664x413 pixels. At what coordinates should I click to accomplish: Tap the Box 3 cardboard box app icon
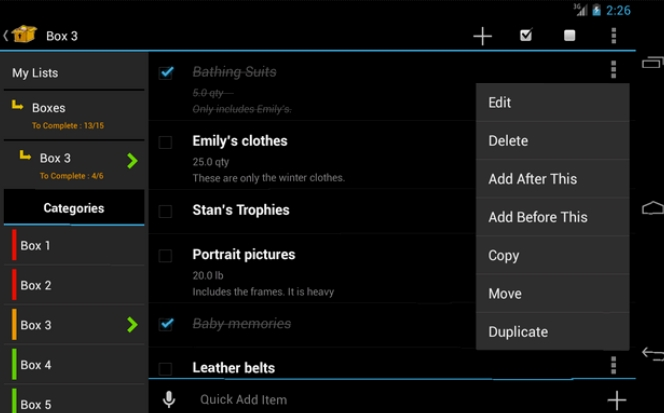click(x=24, y=34)
